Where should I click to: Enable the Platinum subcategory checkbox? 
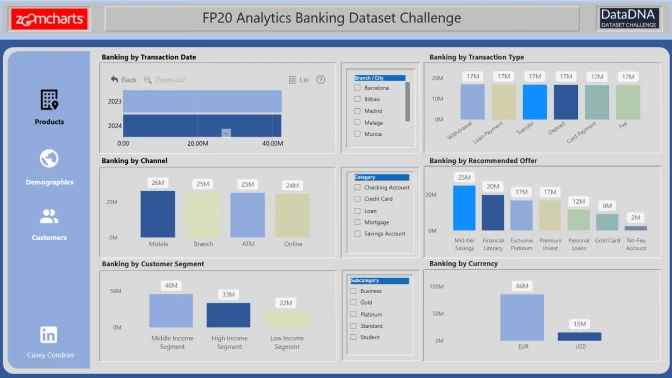[354, 314]
